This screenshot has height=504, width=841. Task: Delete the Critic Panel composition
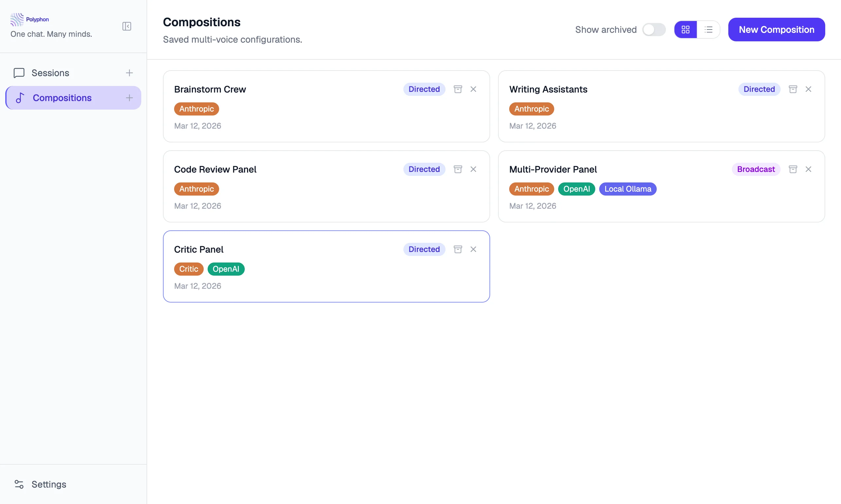click(x=473, y=249)
